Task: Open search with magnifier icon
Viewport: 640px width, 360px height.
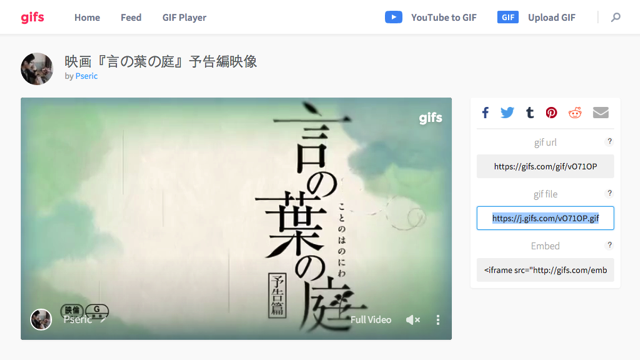Action: tap(616, 17)
